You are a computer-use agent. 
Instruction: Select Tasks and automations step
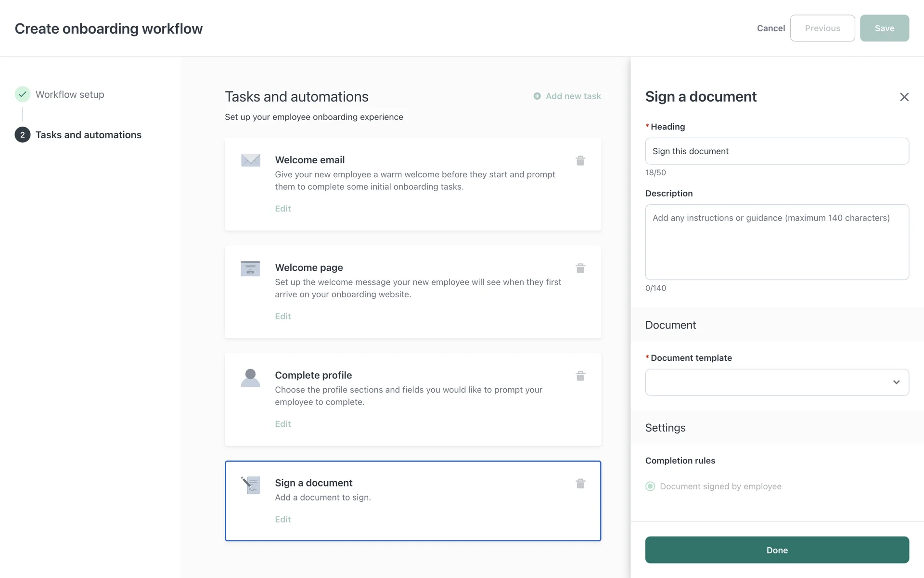88,135
